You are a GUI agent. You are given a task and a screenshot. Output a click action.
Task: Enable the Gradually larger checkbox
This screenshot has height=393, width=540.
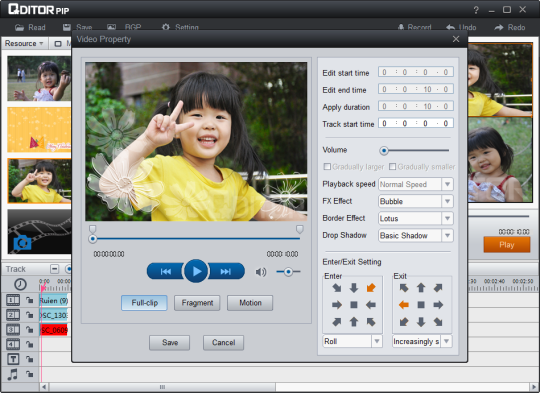coord(327,167)
